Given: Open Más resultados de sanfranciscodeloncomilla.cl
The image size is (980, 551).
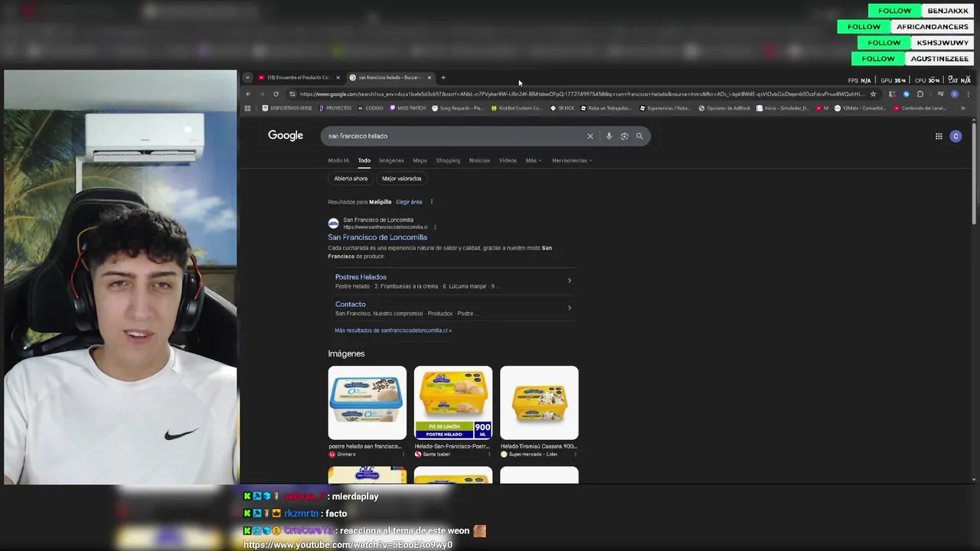Looking at the screenshot, I should [393, 331].
